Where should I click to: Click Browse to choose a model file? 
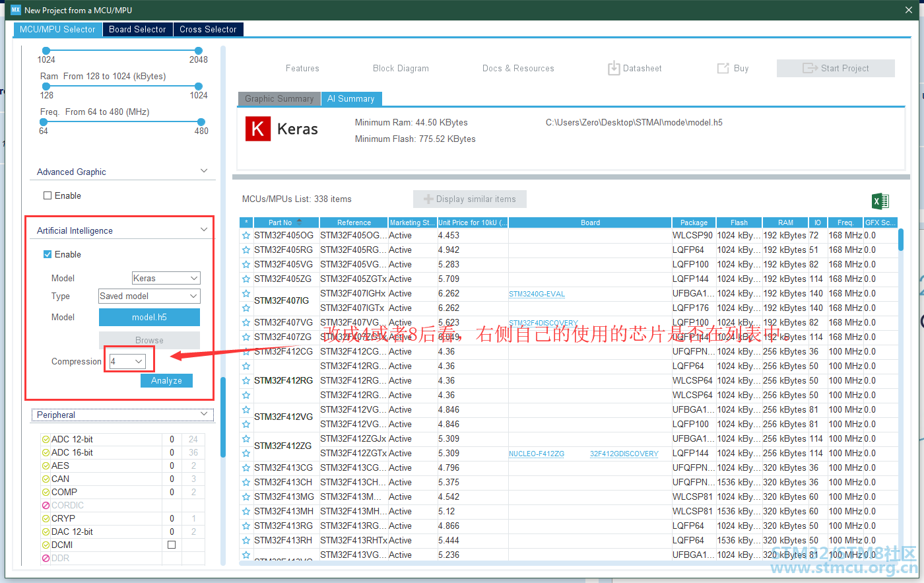pyautogui.click(x=149, y=340)
